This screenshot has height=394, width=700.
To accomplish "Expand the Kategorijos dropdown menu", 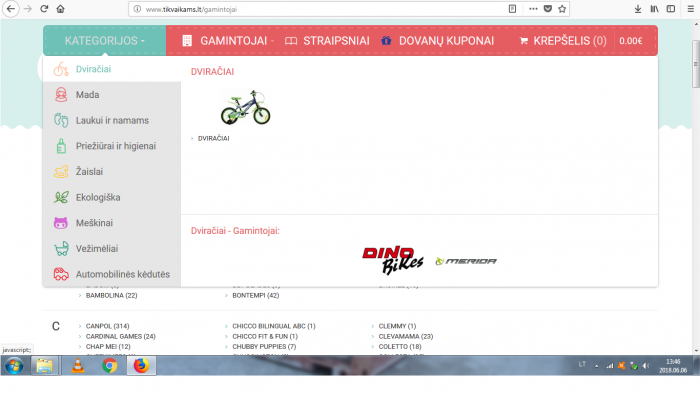I will coord(104,41).
